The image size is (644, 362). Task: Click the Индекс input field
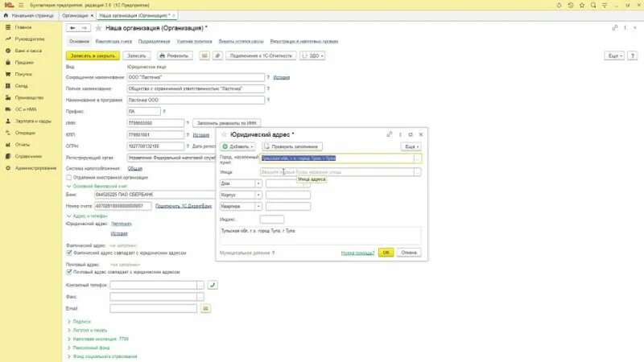[272, 219]
